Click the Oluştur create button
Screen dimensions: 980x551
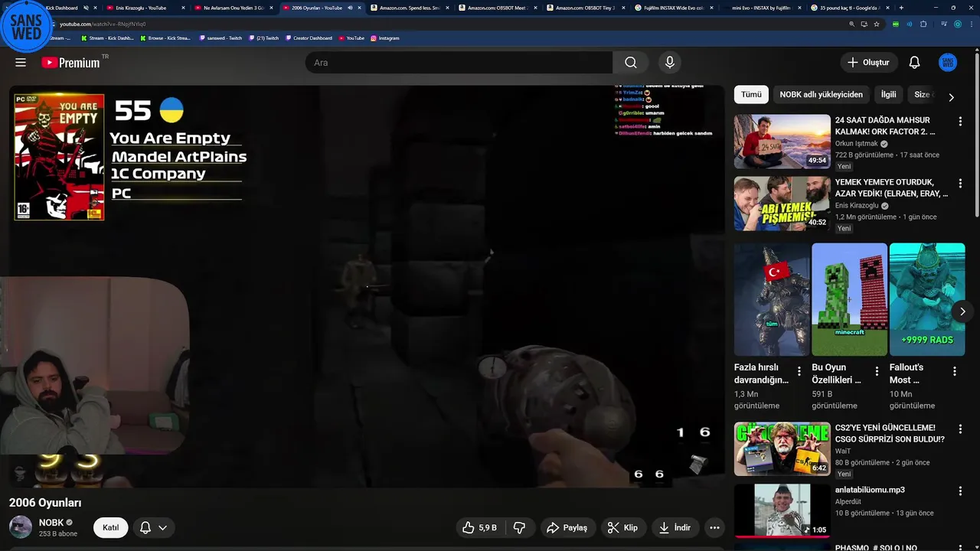(868, 63)
